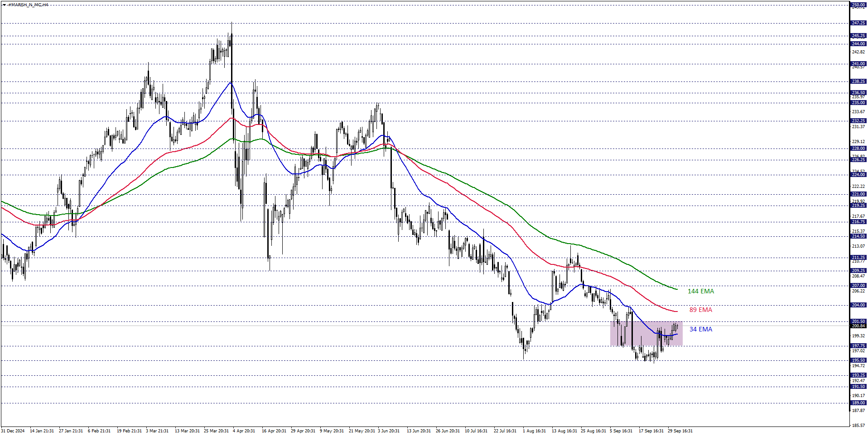Select the 195.50 horizontal level price tag
868x436 pixels.
pyautogui.click(x=858, y=360)
